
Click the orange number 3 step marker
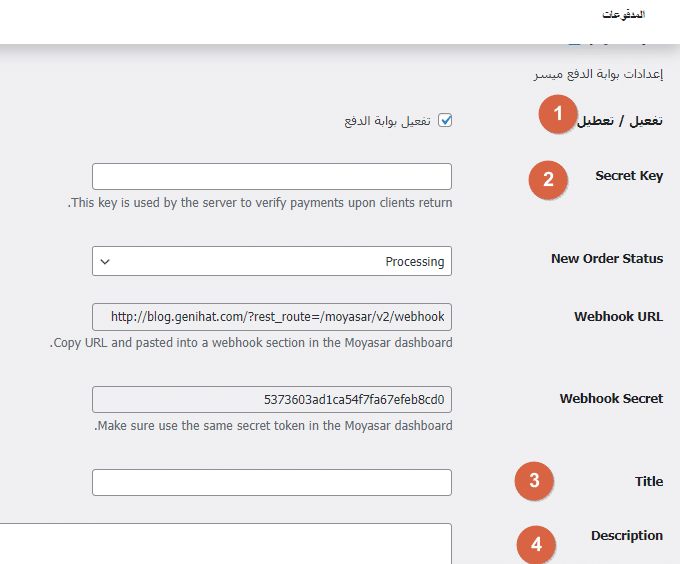[x=534, y=481]
